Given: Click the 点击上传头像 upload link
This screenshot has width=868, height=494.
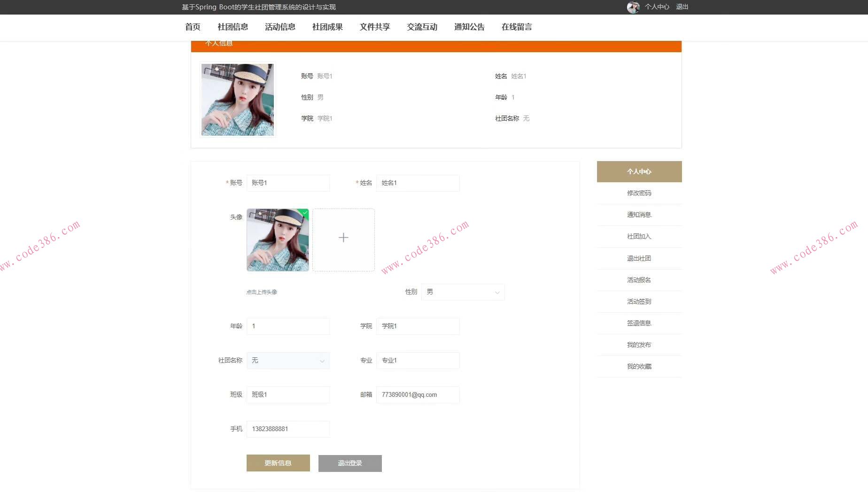Looking at the screenshot, I should click(261, 292).
